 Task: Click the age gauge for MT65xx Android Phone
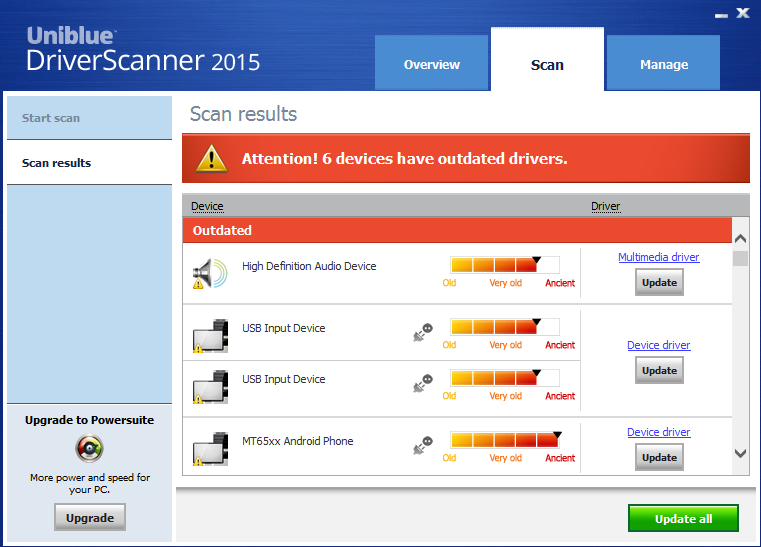[506, 440]
